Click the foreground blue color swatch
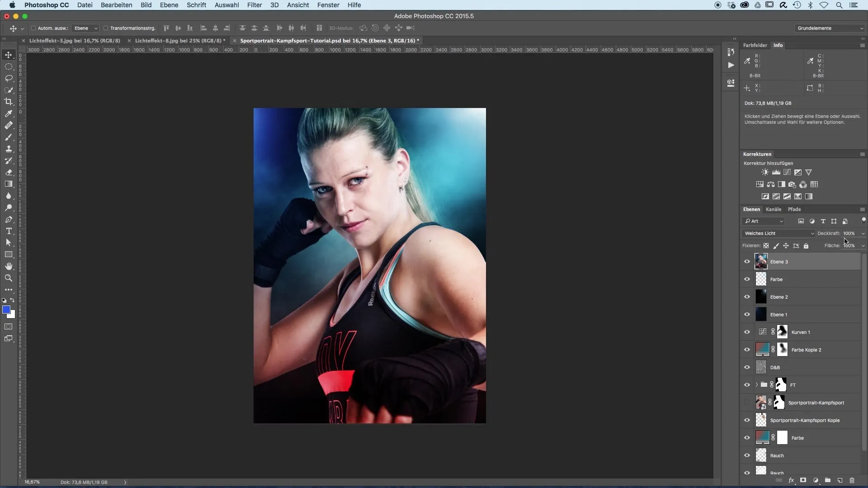 click(6, 310)
